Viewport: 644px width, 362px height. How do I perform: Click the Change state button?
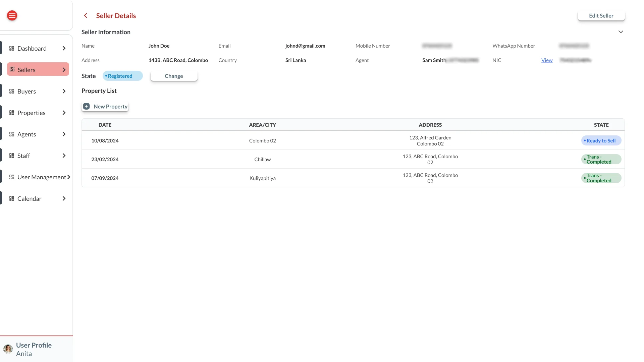click(x=174, y=76)
